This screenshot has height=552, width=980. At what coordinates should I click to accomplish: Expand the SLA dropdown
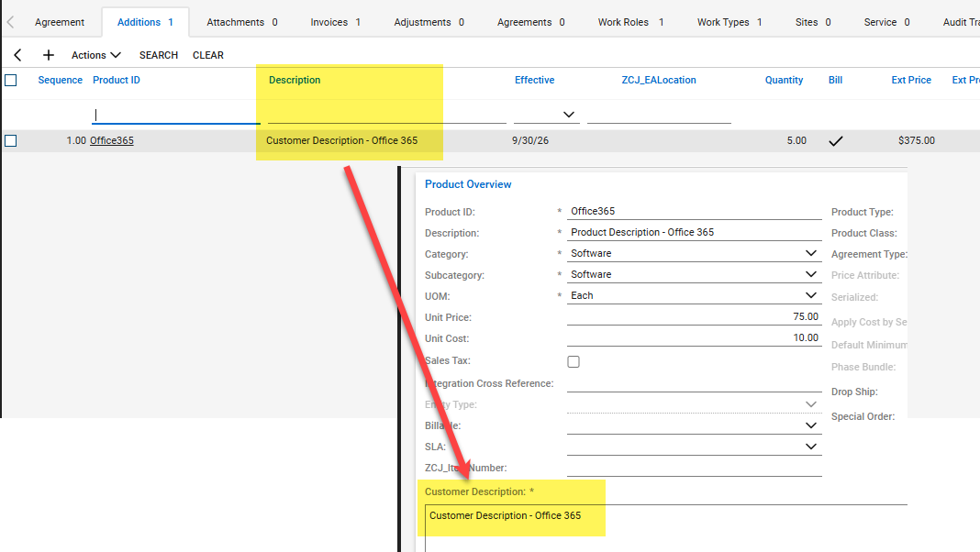tap(810, 447)
